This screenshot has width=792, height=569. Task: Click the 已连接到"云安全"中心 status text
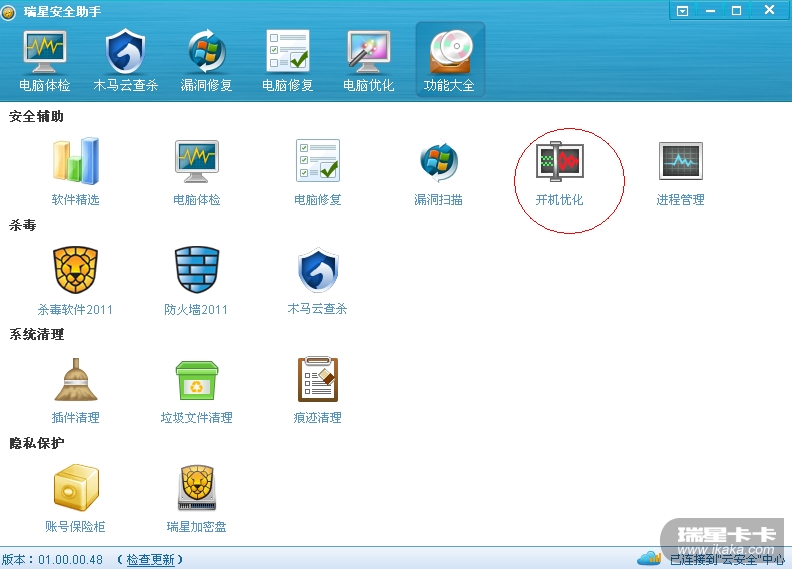point(727,559)
